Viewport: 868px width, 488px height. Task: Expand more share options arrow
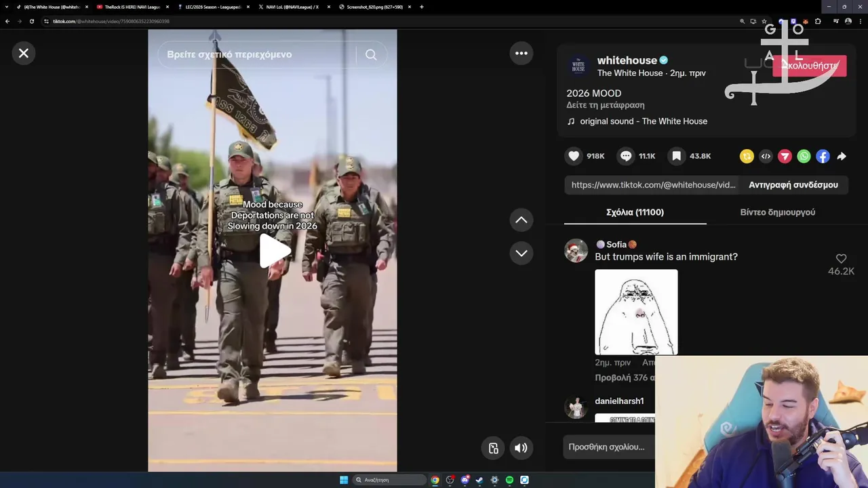pos(842,157)
